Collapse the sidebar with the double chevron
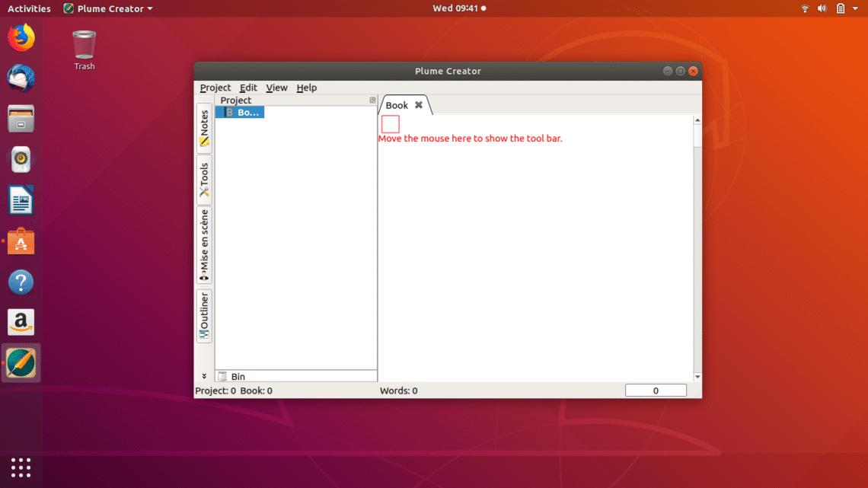 (203, 375)
